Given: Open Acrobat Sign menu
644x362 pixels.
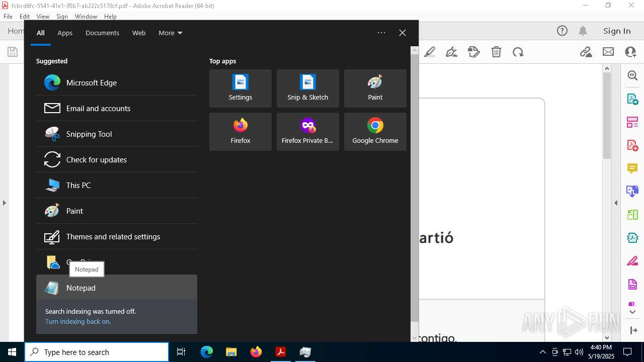Looking at the screenshot, I should 62,17.
